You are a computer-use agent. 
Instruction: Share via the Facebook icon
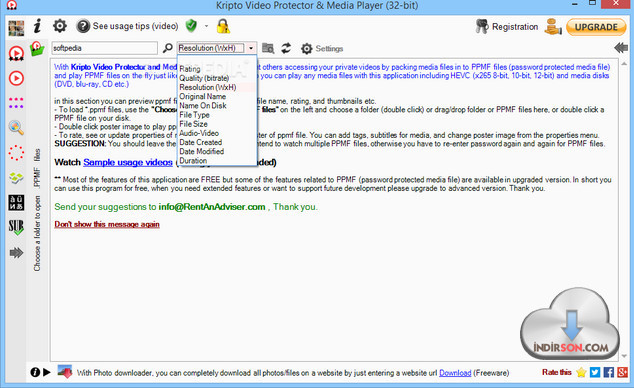pyautogui.click(x=609, y=372)
